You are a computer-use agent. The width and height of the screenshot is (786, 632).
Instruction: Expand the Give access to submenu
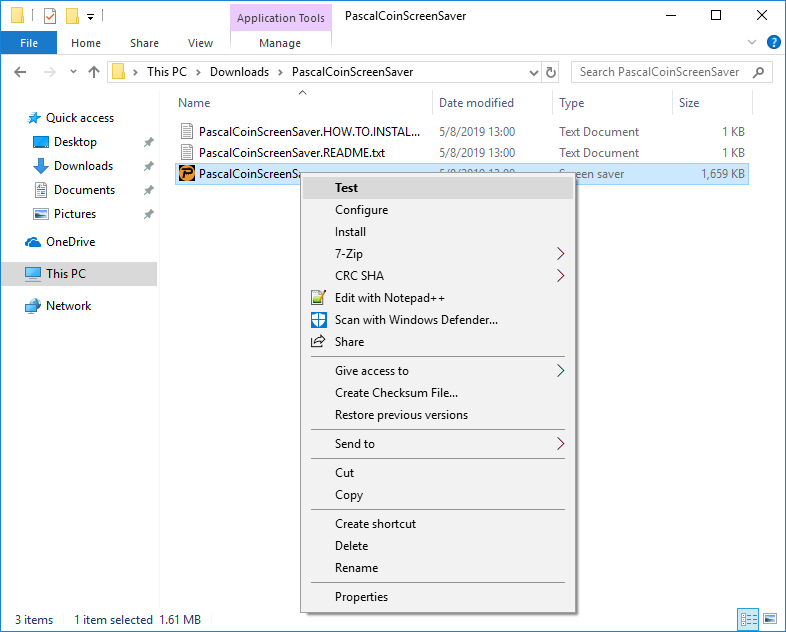click(438, 371)
